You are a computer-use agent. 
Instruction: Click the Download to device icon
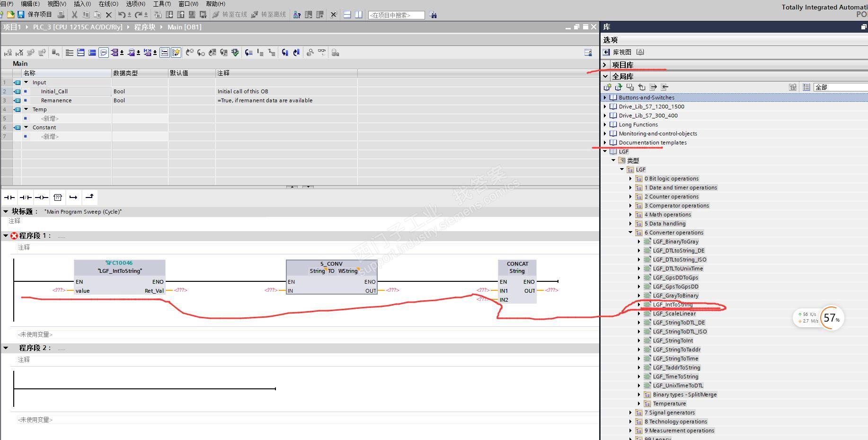coord(169,15)
